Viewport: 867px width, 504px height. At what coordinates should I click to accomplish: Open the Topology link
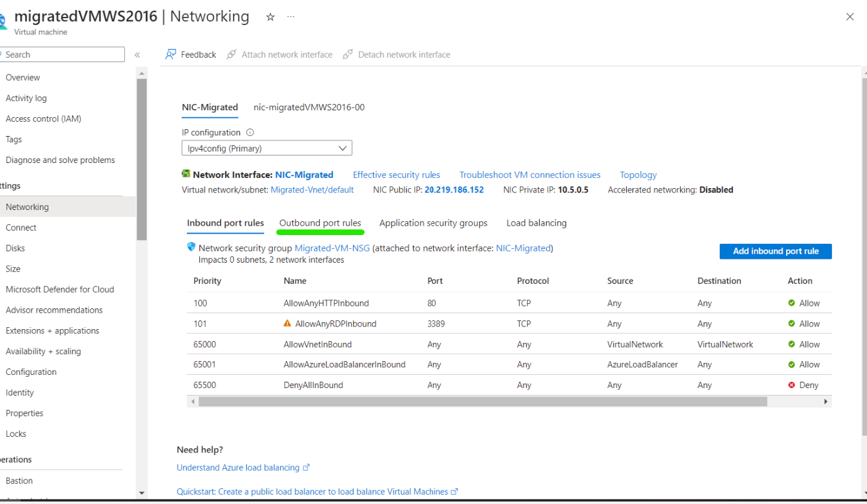coord(638,175)
